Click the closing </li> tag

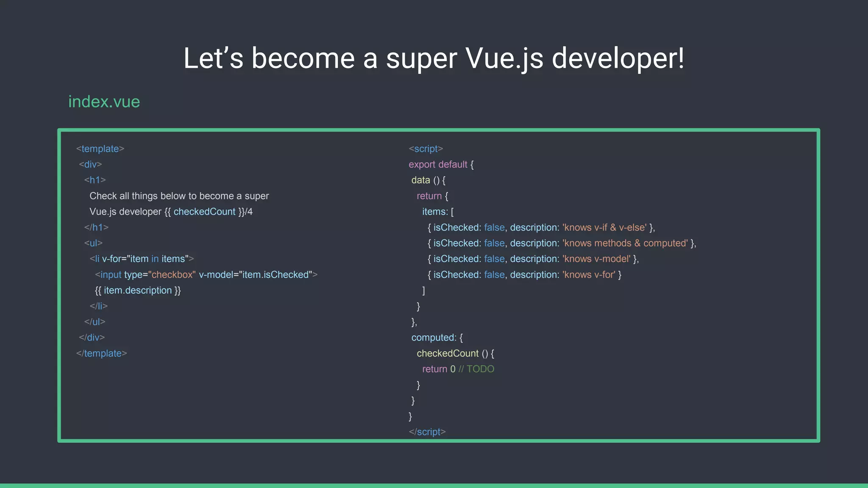[x=99, y=306]
